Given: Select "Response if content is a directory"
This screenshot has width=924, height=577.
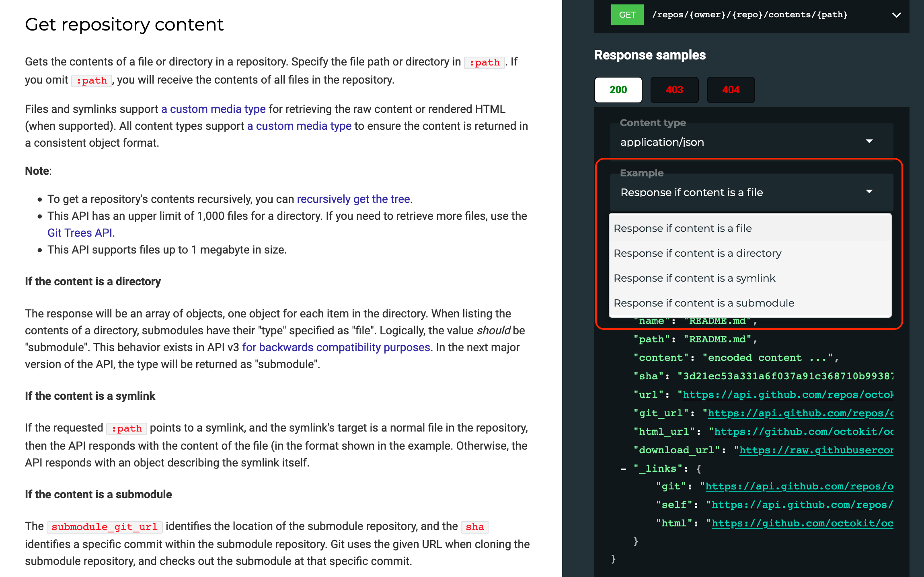Looking at the screenshot, I should pyautogui.click(x=698, y=253).
